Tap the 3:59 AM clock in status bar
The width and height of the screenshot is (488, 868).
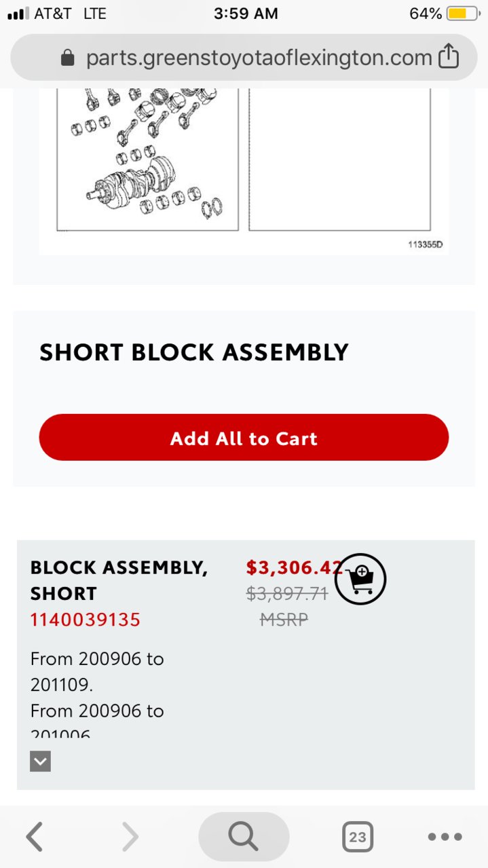click(246, 14)
